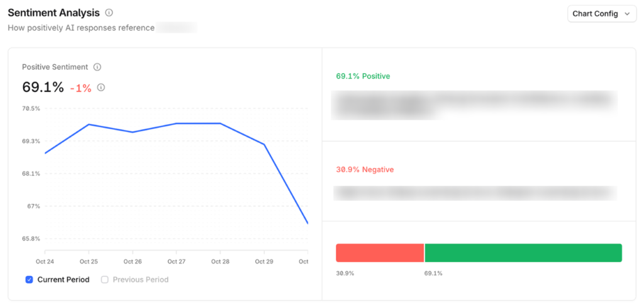Click the green positive sentiment bar segment
The width and height of the screenshot is (644, 306).
(523, 253)
